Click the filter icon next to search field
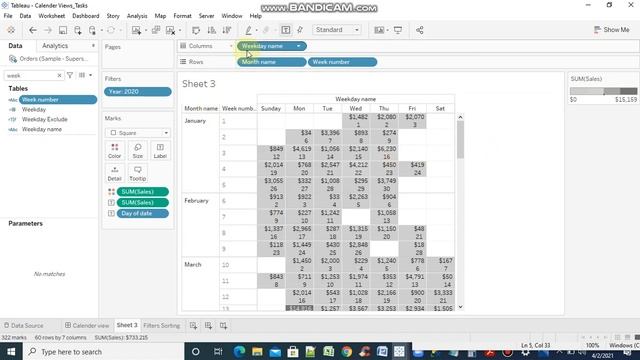 click(x=70, y=75)
